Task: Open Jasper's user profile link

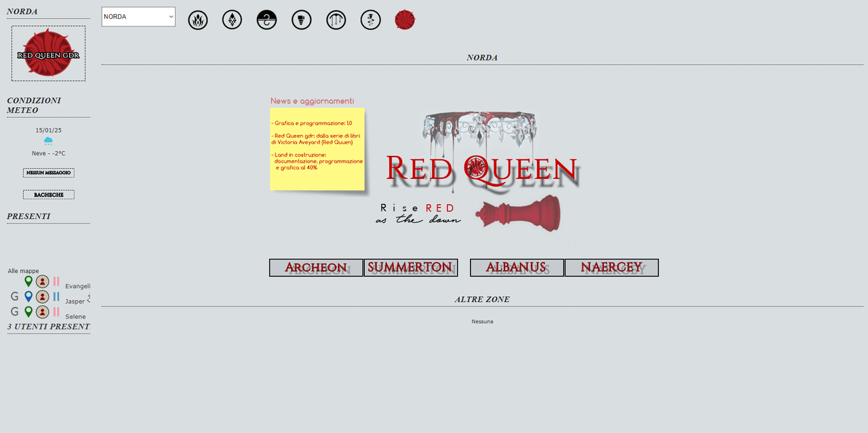Action: click(x=75, y=302)
